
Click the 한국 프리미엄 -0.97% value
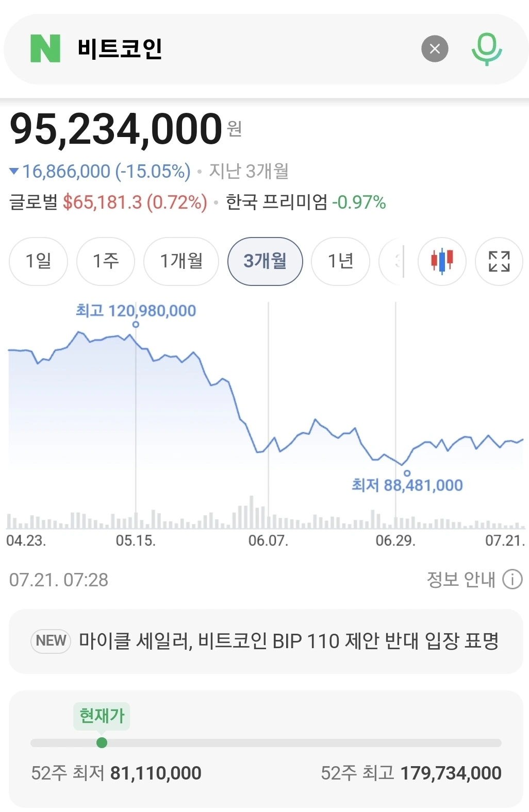(359, 202)
